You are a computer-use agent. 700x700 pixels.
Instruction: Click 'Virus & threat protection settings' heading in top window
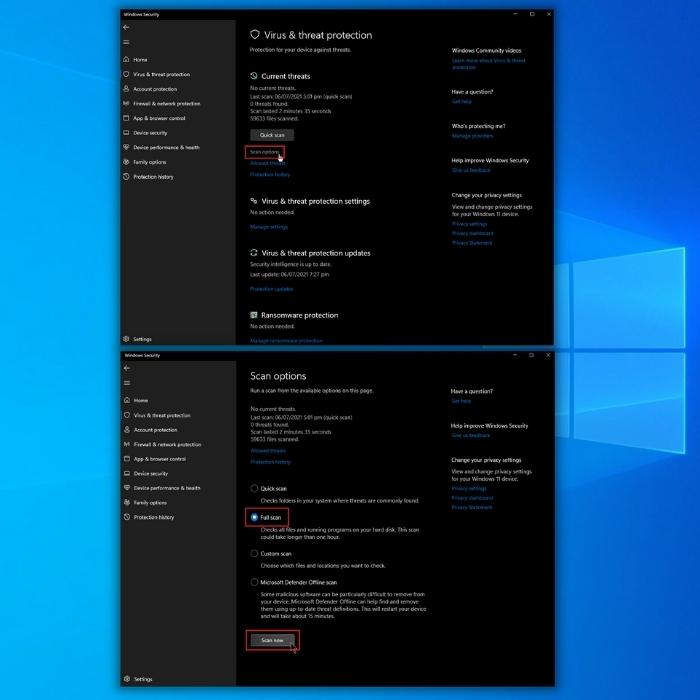tap(316, 201)
